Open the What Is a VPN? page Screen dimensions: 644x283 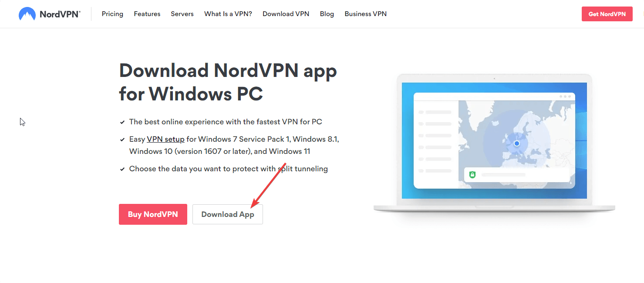tap(228, 13)
